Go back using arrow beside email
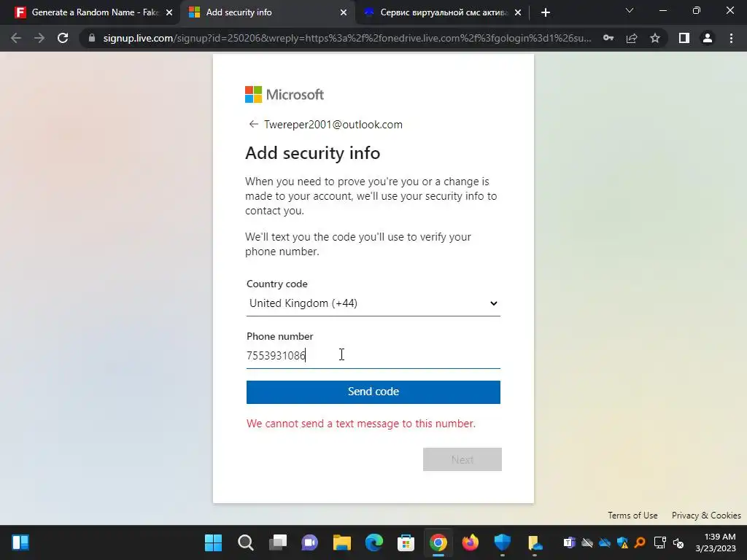 point(253,124)
